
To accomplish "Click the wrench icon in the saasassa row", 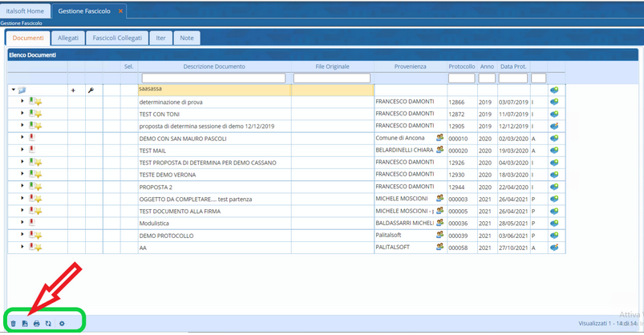I will 91,91.
